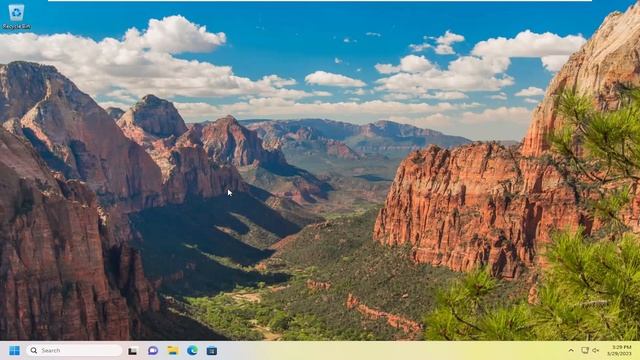The height and width of the screenshot is (360, 640).
Task: Open the clock and date panel
Action: tap(619, 351)
